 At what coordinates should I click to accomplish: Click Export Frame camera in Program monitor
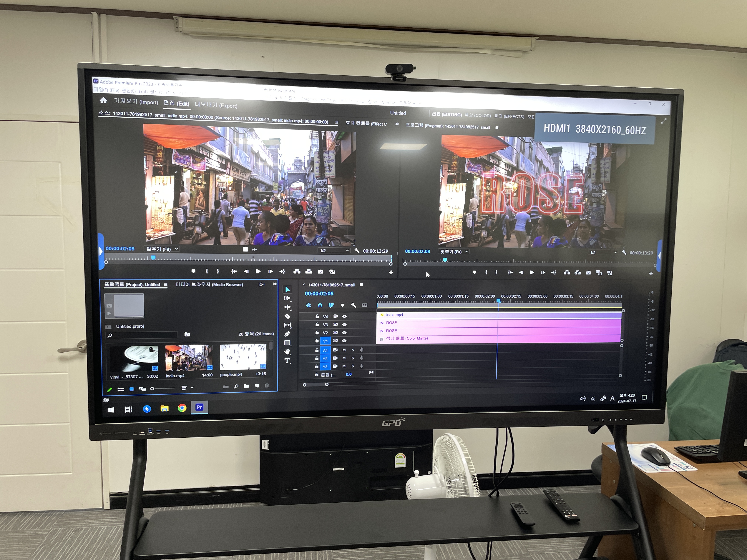(588, 273)
